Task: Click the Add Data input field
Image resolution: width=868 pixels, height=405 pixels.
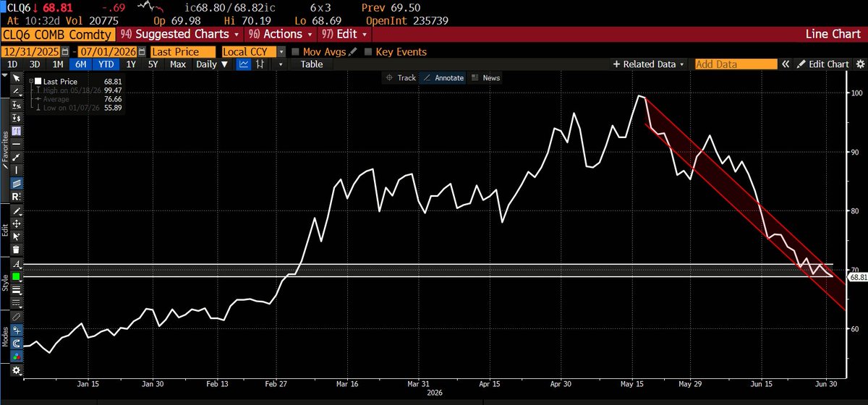Action: tap(736, 64)
